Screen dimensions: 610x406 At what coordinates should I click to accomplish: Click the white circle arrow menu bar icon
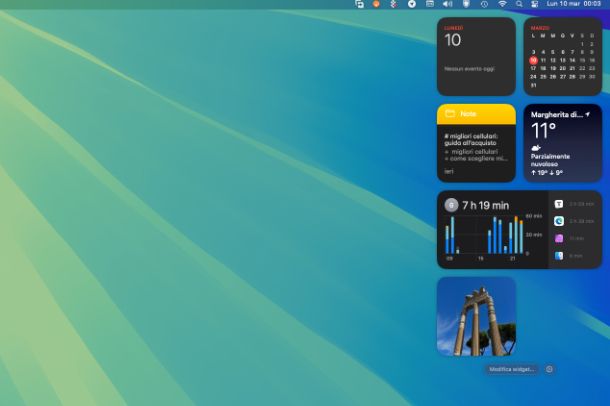(x=412, y=4)
